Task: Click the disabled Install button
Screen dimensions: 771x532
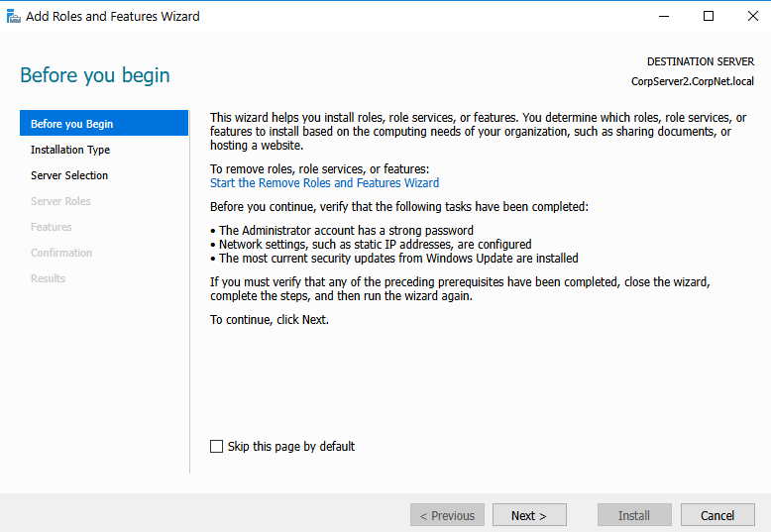Action: tap(634, 515)
